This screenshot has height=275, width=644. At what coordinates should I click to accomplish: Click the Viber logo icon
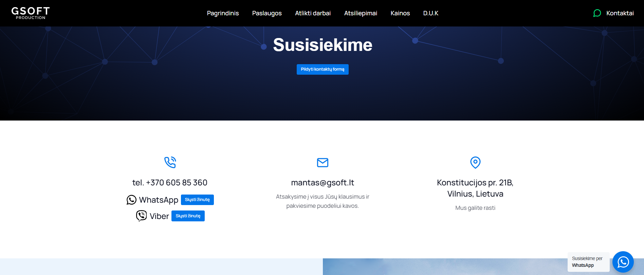tap(141, 216)
